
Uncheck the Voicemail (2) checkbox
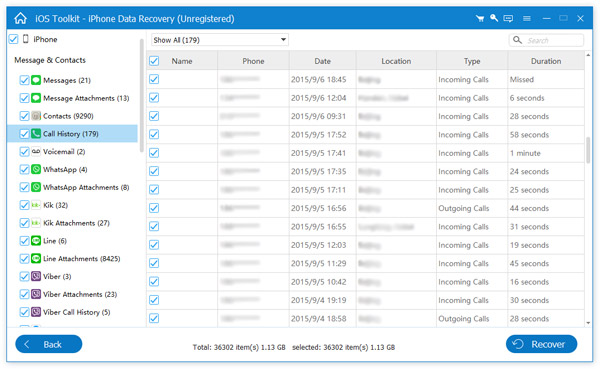point(24,151)
